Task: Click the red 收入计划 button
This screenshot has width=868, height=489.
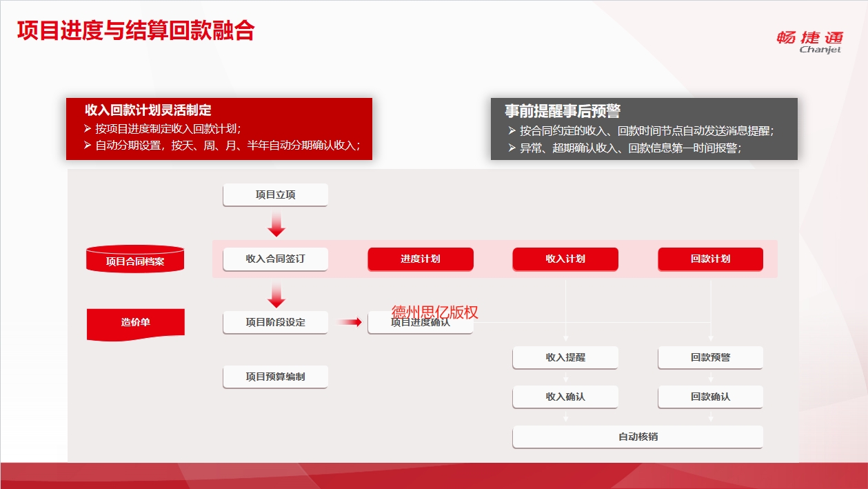Action: coord(565,259)
